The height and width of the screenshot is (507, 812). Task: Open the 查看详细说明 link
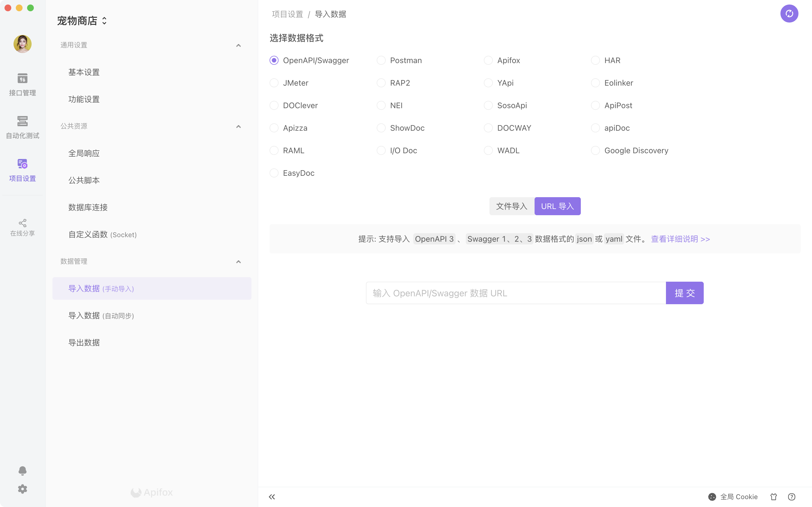680,239
